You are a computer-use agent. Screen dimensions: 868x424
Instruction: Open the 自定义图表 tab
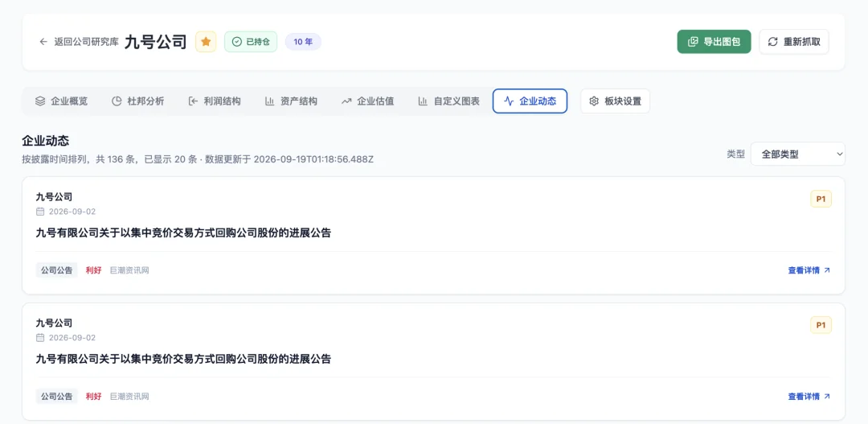coord(448,101)
